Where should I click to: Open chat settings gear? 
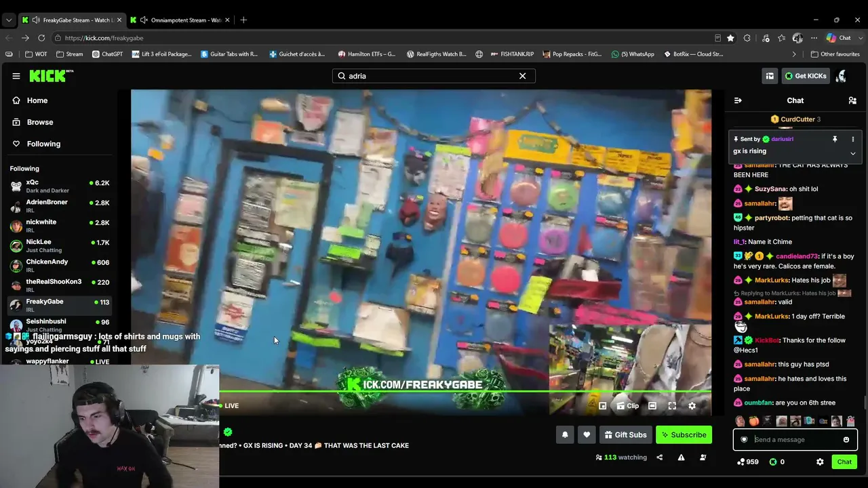pos(820,462)
